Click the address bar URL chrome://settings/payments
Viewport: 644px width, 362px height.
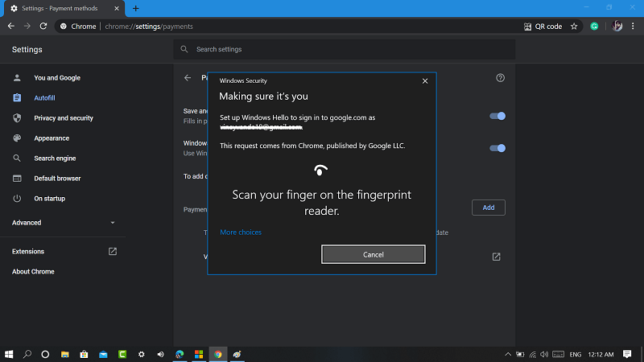tap(149, 27)
